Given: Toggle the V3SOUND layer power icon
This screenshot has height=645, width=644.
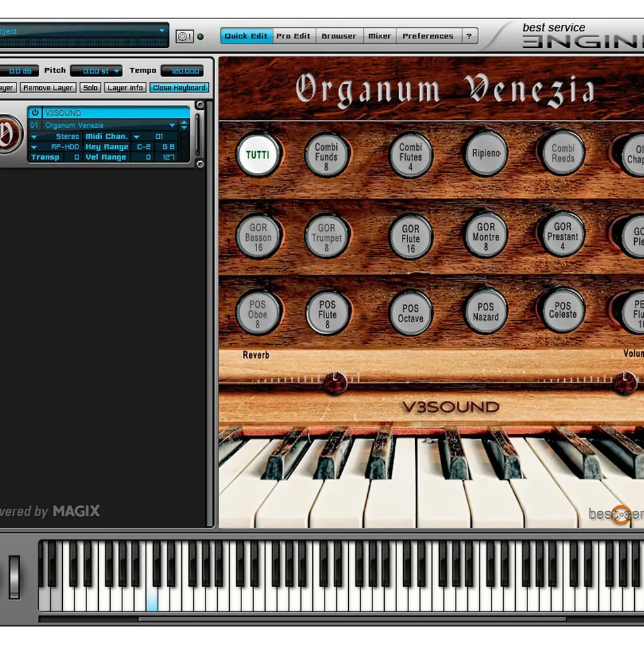Looking at the screenshot, I should (35, 112).
